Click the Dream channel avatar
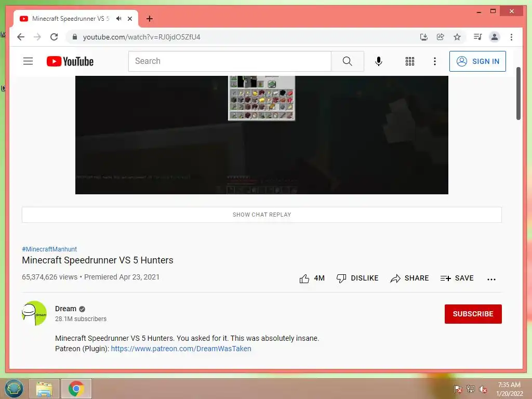The image size is (532, 399). point(34,313)
